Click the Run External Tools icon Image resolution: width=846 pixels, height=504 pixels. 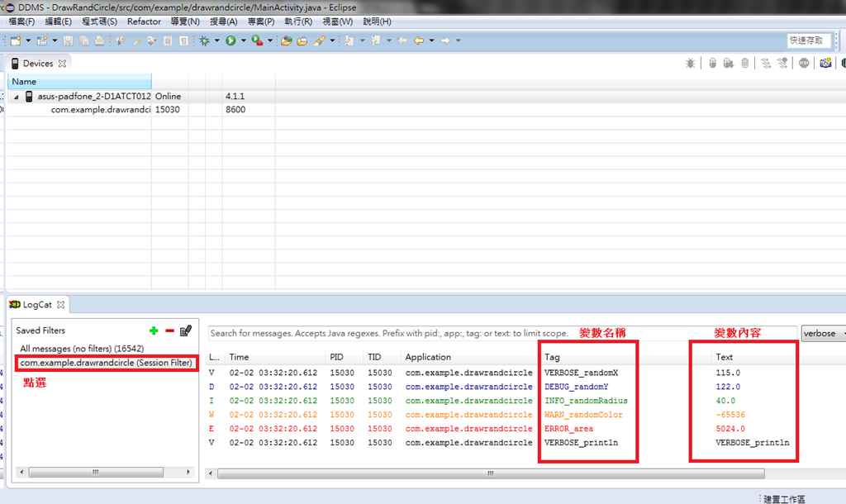pyautogui.click(x=258, y=40)
